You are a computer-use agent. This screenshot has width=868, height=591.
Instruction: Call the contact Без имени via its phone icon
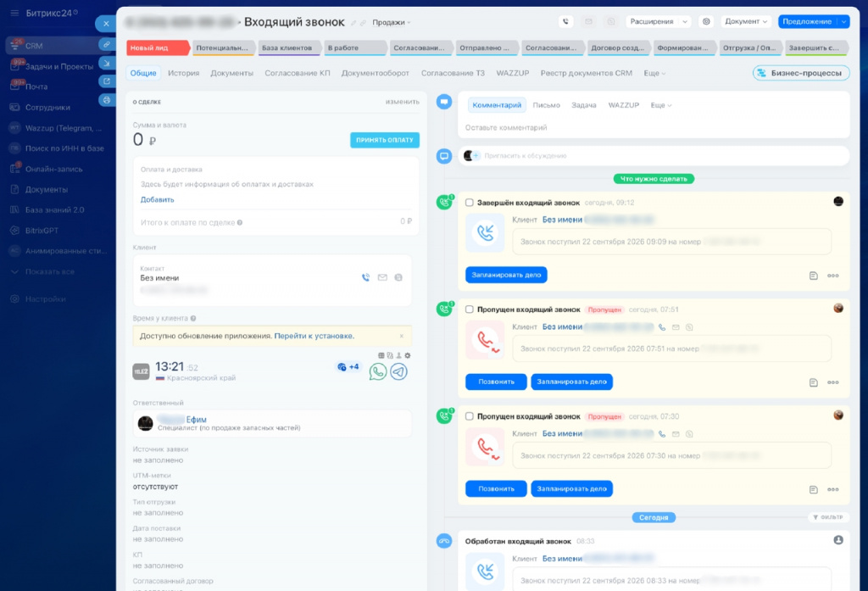click(366, 277)
